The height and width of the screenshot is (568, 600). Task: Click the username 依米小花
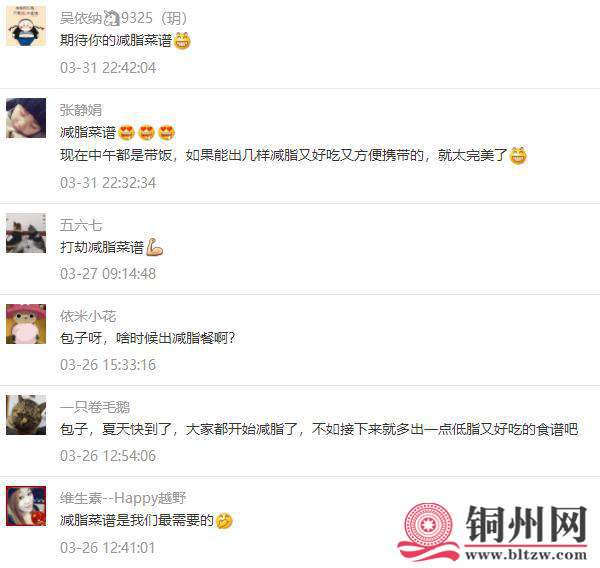point(88,316)
